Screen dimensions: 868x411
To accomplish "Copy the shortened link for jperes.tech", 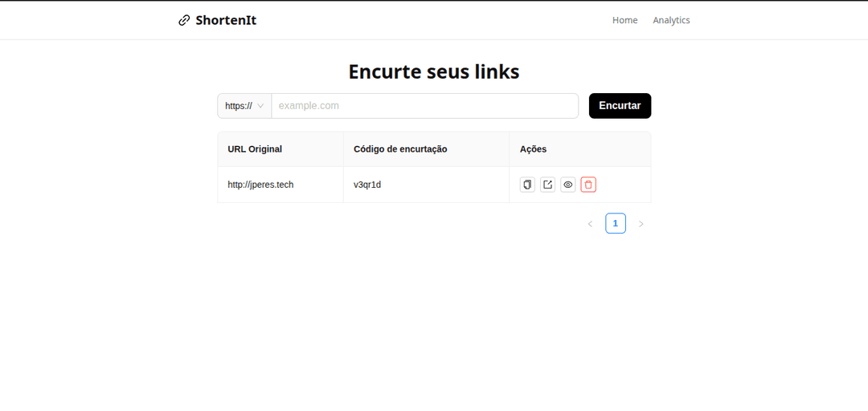I will pyautogui.click(x=527, y=185).
